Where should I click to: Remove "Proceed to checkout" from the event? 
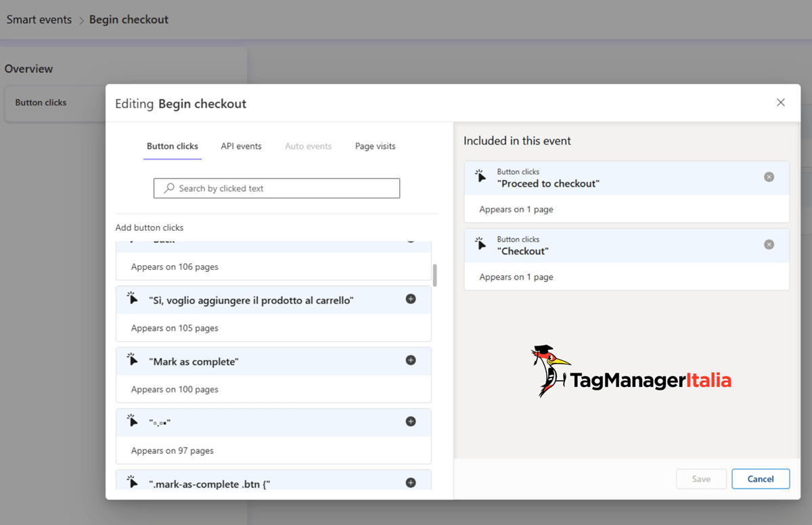pos(769,176)
